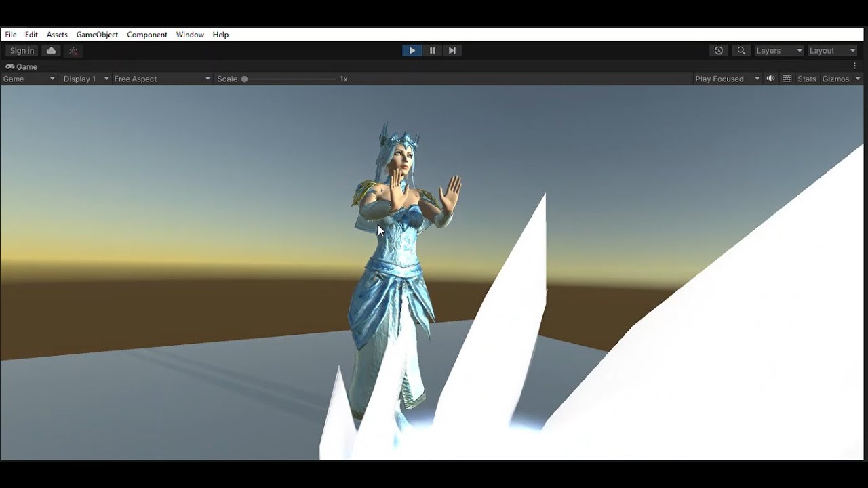Open the Edit menu
The height and width of the screenshot is (488, 868).
pyautogui.click(x=31, y=35)
